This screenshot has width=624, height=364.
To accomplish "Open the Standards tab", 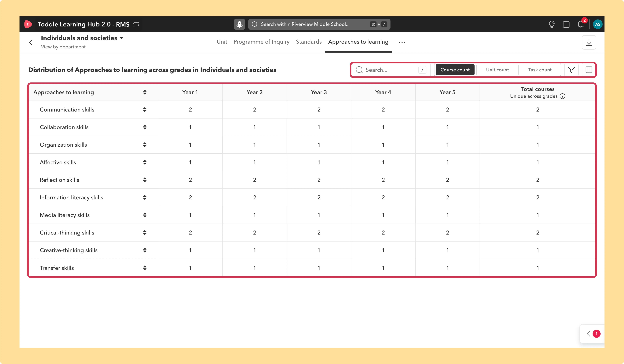I will [309, 42].
